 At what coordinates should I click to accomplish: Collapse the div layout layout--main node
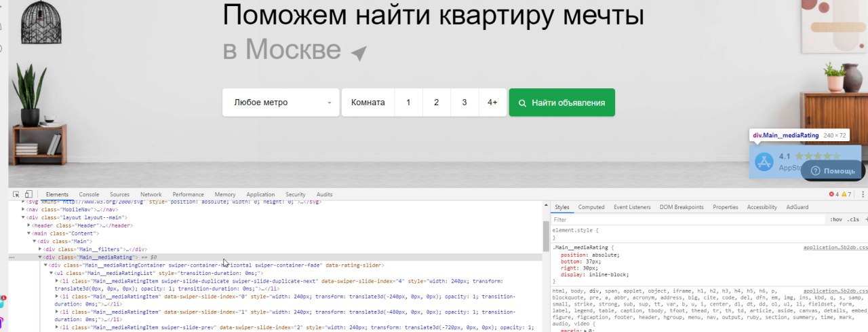click(x=24, y=217)
